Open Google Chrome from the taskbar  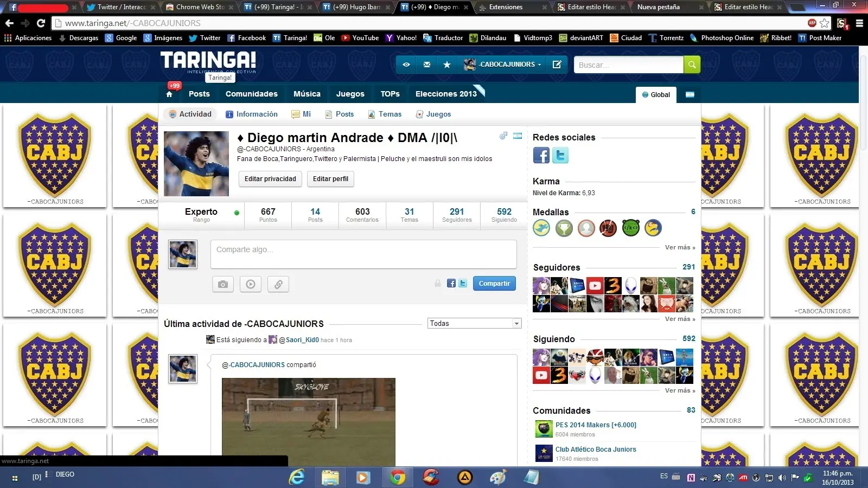tap(398, 477)
